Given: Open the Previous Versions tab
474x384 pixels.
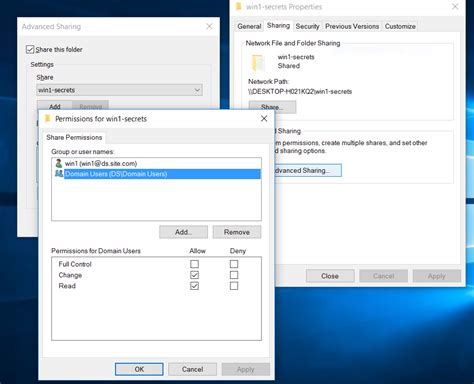Looking at the screenshot, I should point(352,26).
